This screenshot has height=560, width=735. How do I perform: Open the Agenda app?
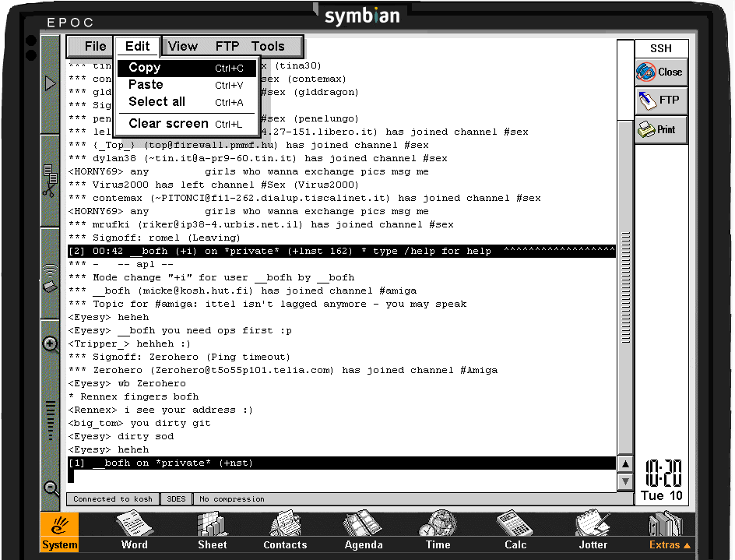[x=364, y=530]
